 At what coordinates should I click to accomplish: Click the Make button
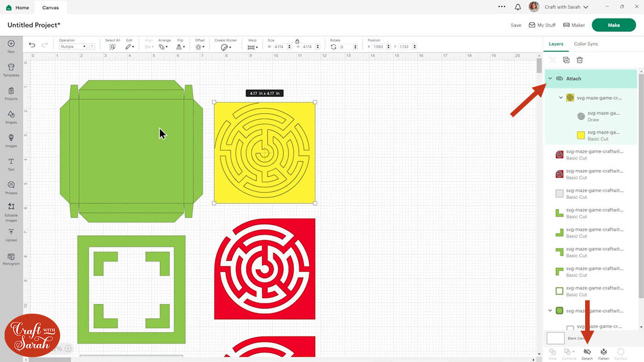[614, 25]
